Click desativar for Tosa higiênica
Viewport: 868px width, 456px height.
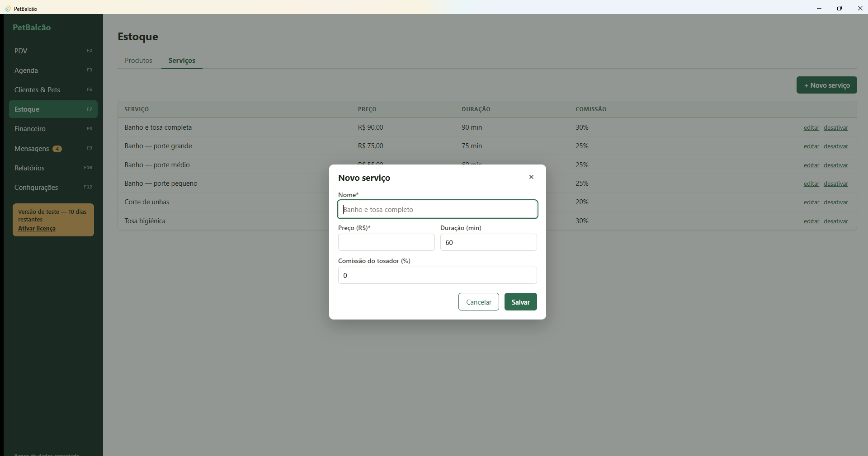[836, 221]
